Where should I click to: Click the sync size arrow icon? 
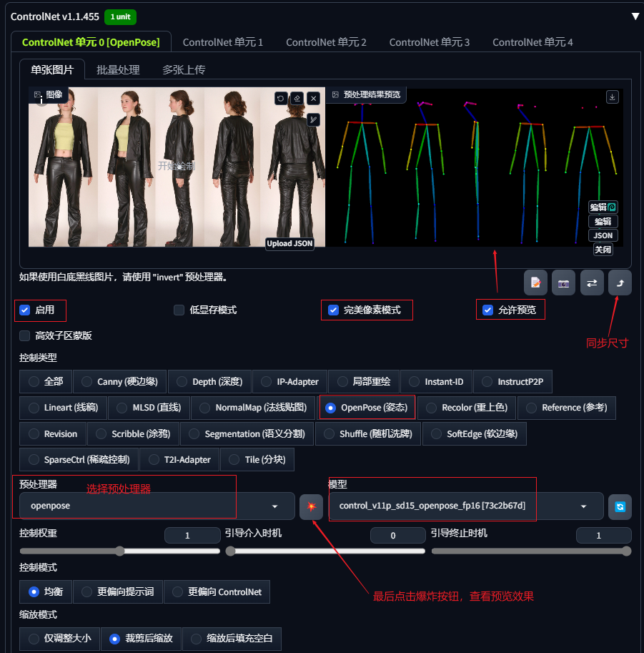[x=620, y=283]
